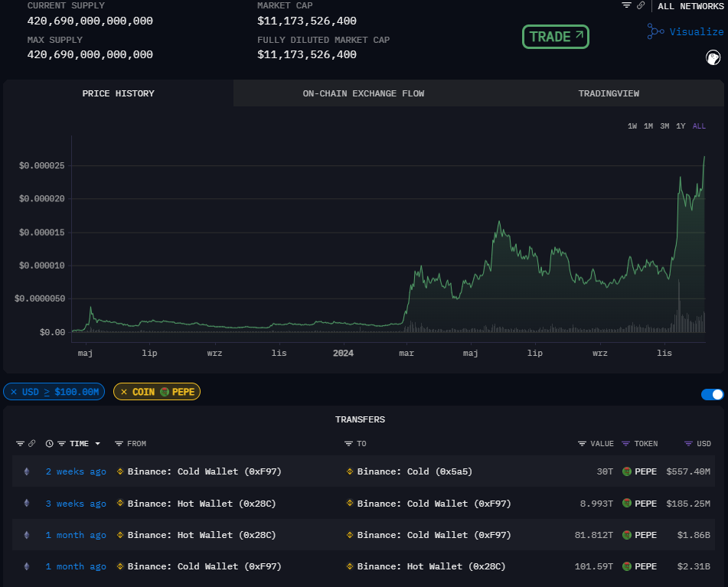Image resolution: width=728 pixels, height=587 pixels.
Task: Remove the USD ≥ $100.00M filter chip
Action: [14, 392]
